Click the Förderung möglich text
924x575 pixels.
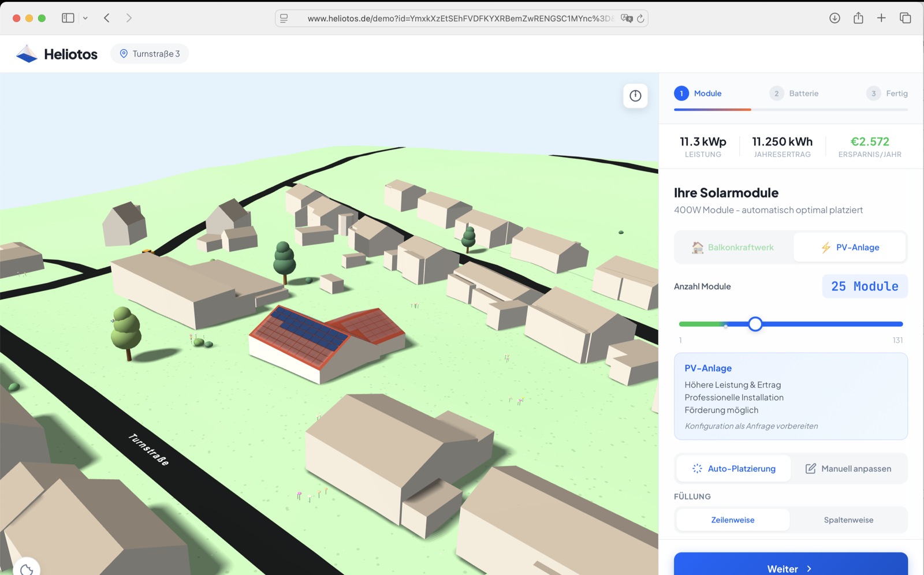tap(721, 410)
